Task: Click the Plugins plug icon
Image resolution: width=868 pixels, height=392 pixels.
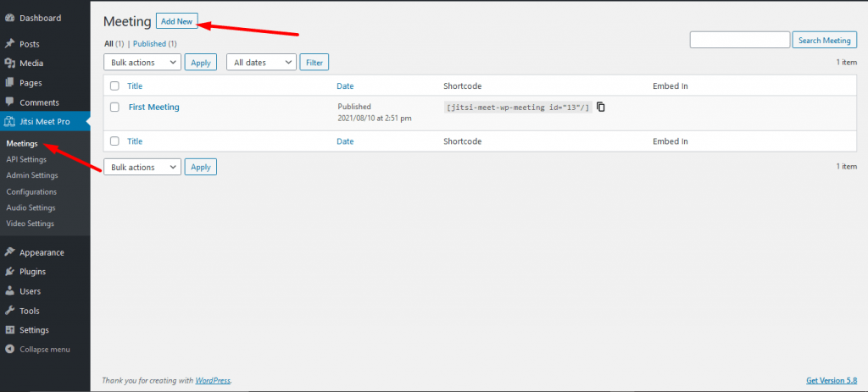Action: pos(9,272)
